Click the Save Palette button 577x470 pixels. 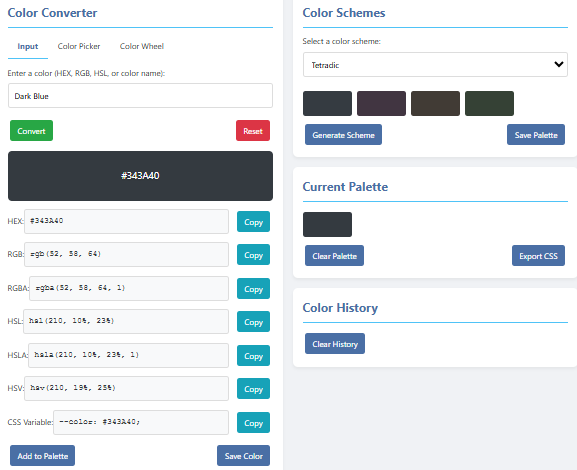coord(536,135)
